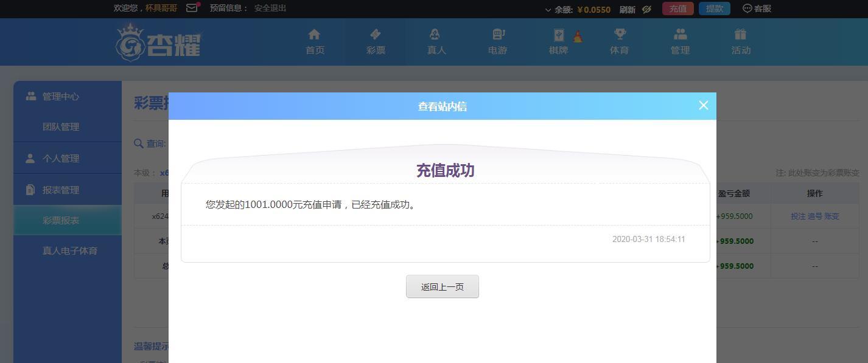Close the 查看站内信 dialog
Image resolution: width=868 pixels, height=363 pixels.
tap(703, 105)
